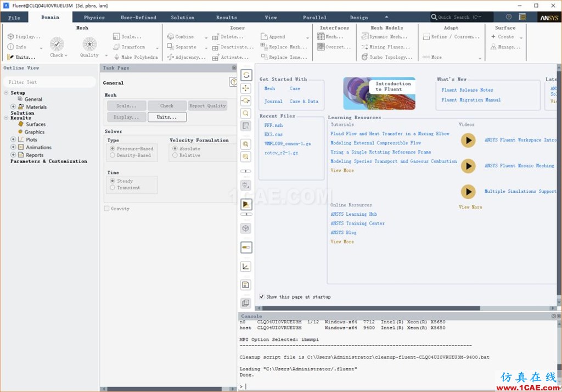Click Introduction to Fluent thumbnail
Image resolution: width=562 pixels, height=392 pixels.
click(x=379, y=93)
